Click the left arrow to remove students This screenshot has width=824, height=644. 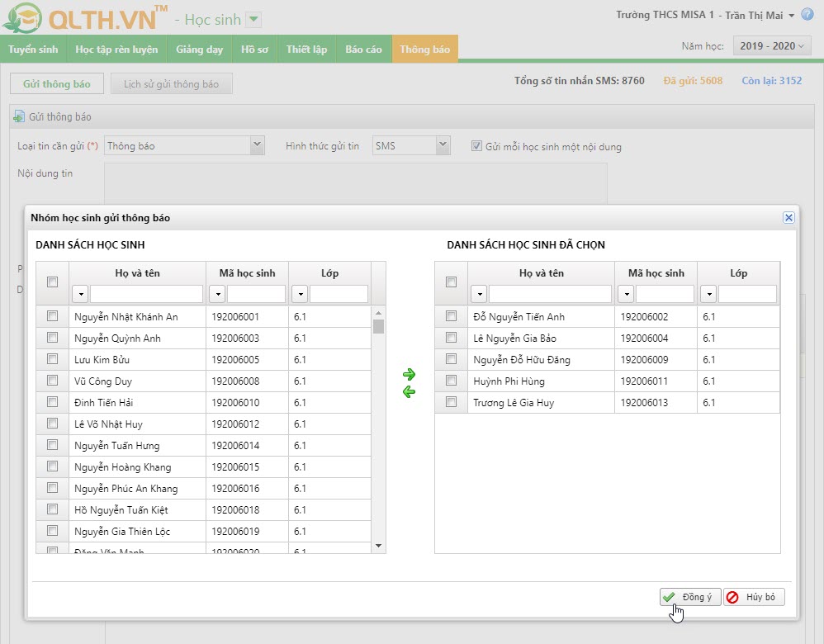tap(409, 391)
